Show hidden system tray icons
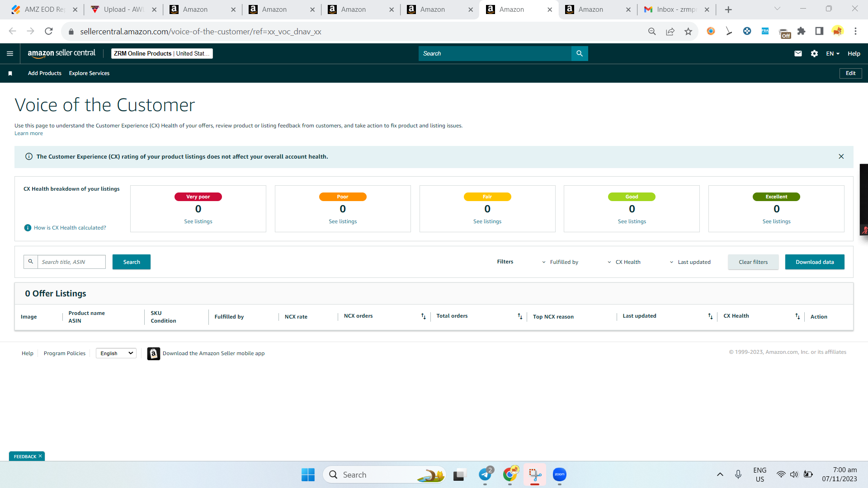The height and width of the screenshot is (488, 868). (x=720, y=474)
